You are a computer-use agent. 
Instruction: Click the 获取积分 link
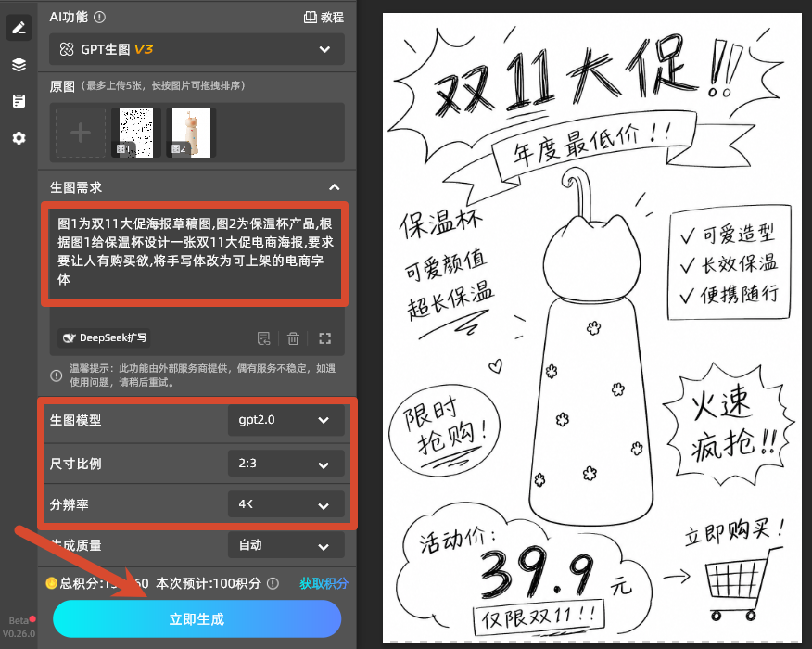(x=324, y=584)
